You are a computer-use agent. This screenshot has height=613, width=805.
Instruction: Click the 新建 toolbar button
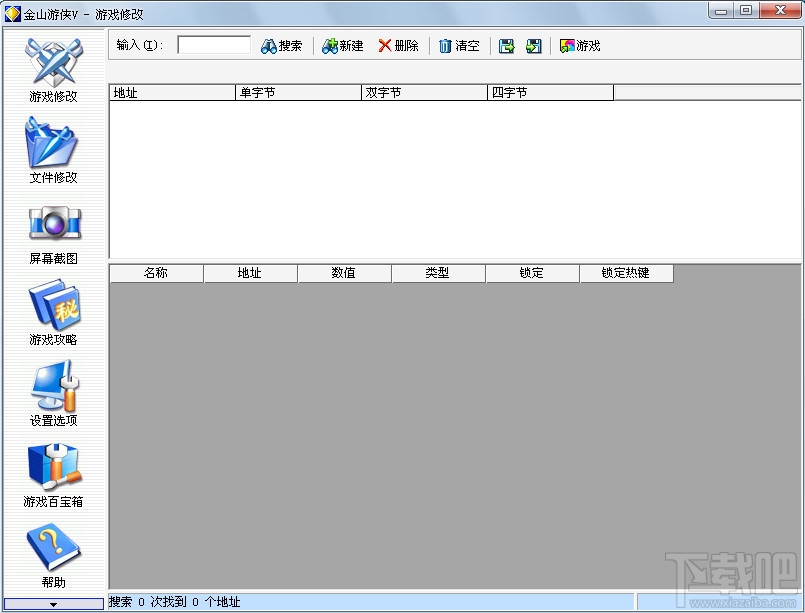point(342,46)
